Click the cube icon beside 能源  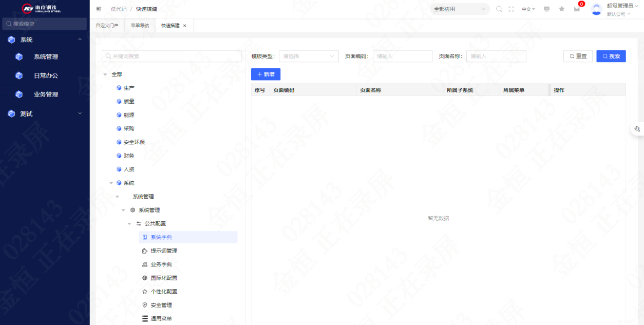tap(119, 115)
